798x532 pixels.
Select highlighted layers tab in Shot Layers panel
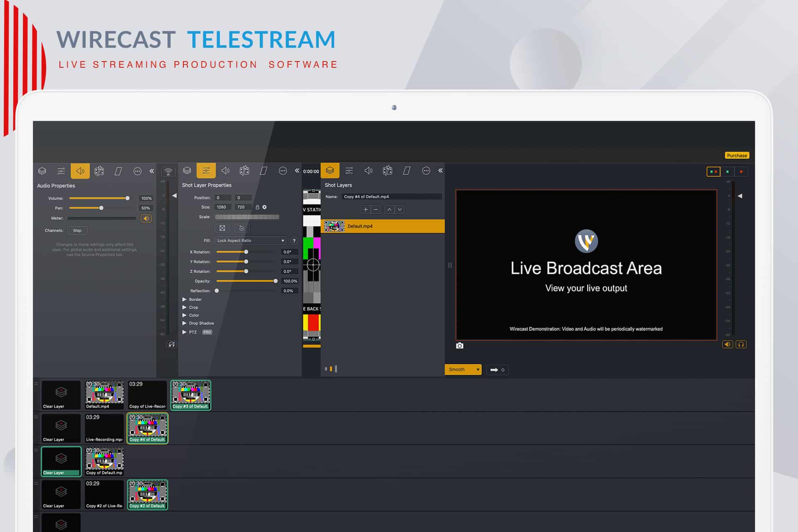tap(330, 170)
